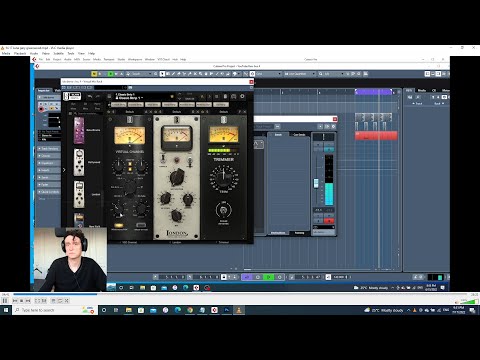This screenshot has width=480, height=360.
Task: Expand the Fader section in Inspector
Action: (49, 185)
